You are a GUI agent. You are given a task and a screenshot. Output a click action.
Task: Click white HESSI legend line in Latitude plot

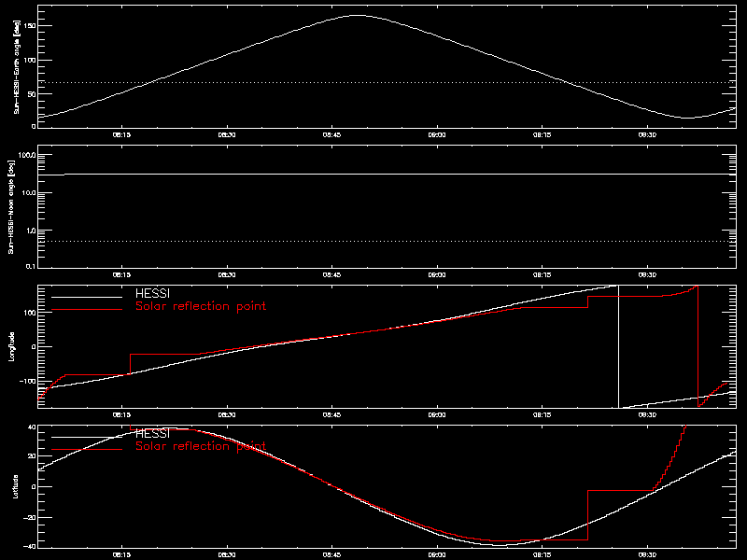87,437
